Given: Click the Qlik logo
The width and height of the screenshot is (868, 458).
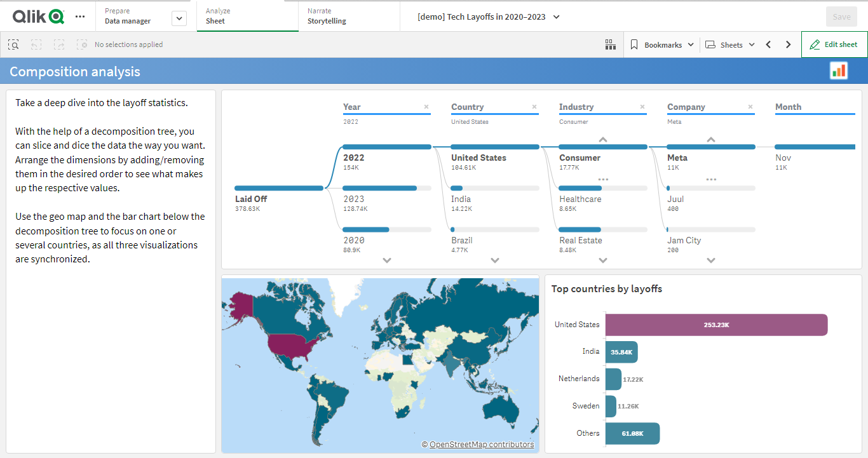Looking at the screenshot, I should click(x=37, y=16).
